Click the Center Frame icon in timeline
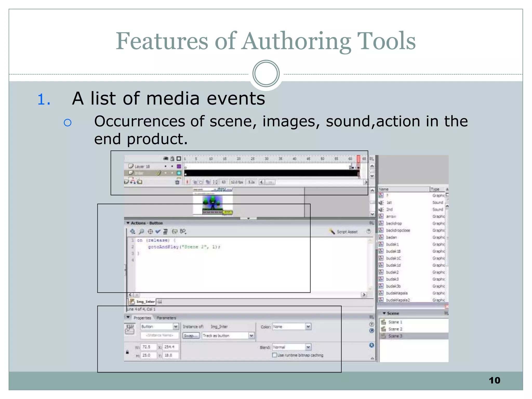This screenshot has height=399, width=532. click(x=187, y=182)
